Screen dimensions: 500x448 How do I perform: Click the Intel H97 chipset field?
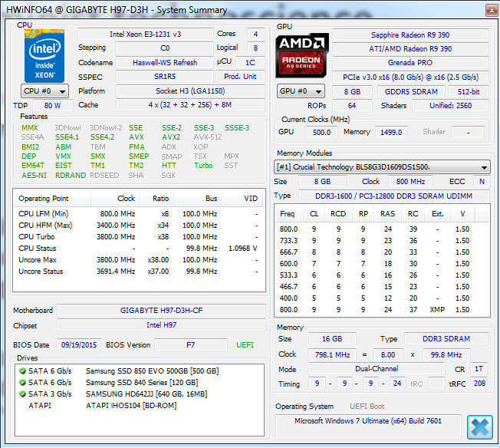pyautogui.click(x=161, y=325)
